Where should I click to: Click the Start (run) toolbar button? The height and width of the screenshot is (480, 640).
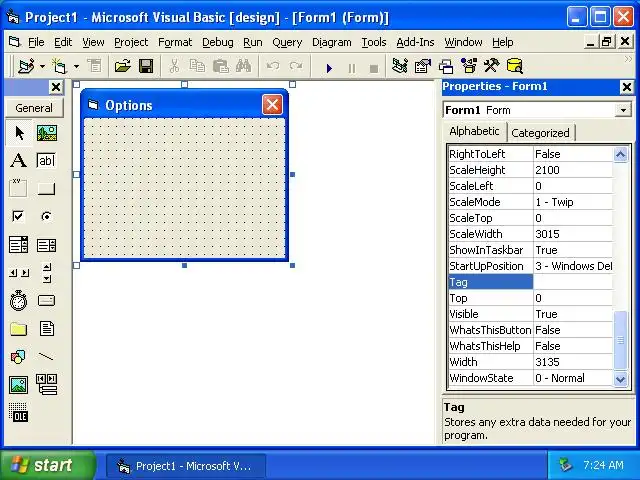[x=329, y=67]
